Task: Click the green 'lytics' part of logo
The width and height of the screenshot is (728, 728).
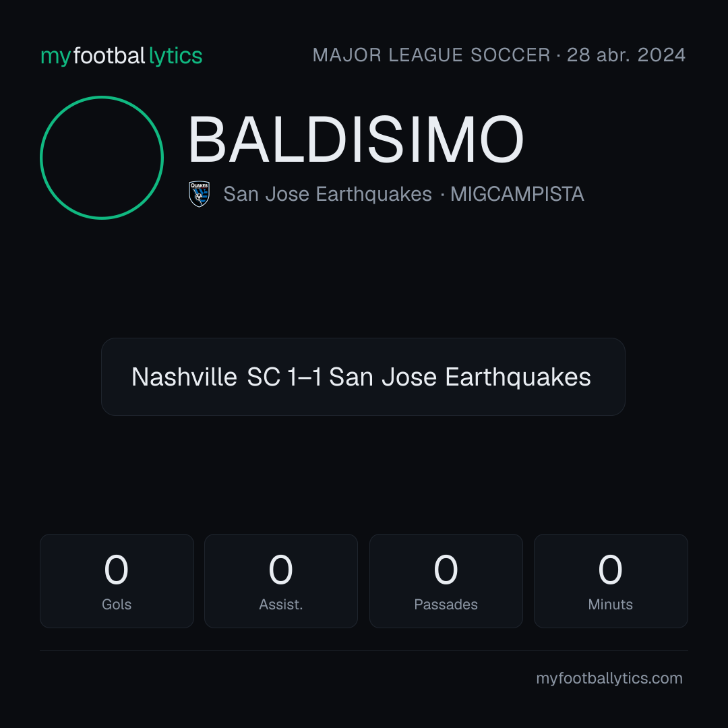Action: click(175, 56)
